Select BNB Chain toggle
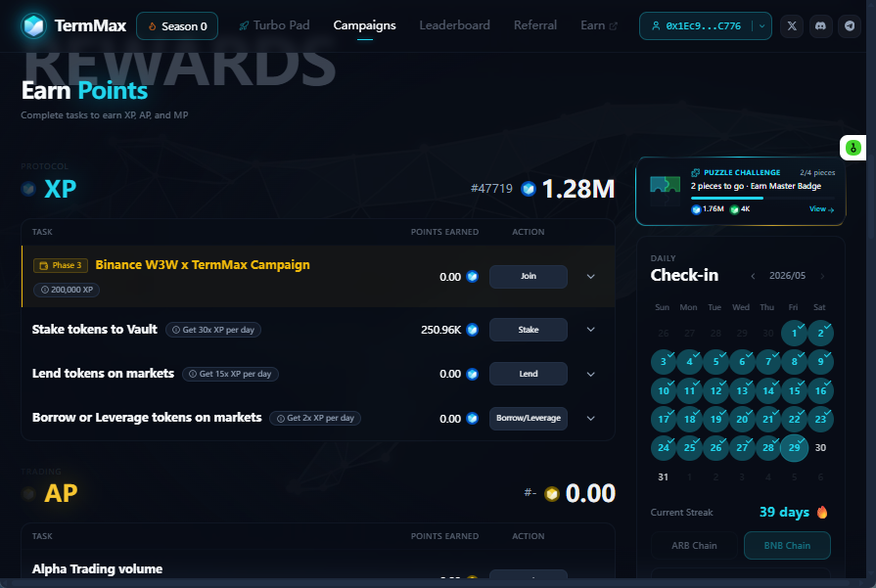Viewport: 876px width, 588px height. [x=787, y=546]
